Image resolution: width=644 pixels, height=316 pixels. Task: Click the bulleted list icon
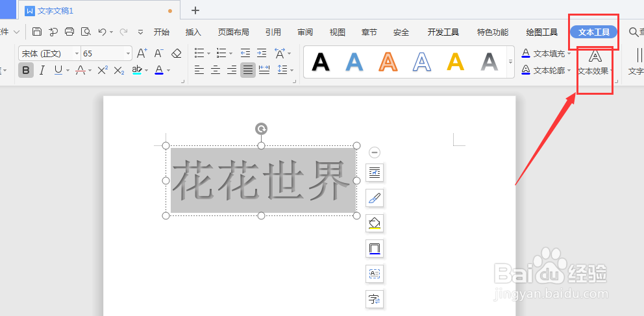click(x=199, y=53)
